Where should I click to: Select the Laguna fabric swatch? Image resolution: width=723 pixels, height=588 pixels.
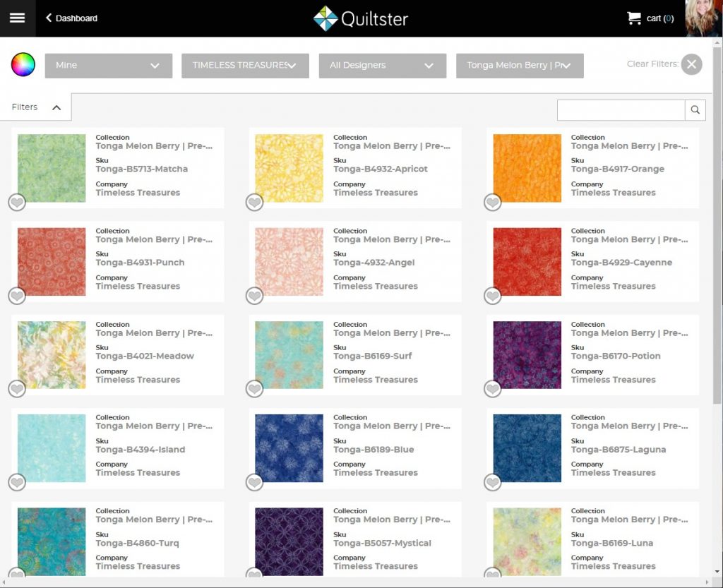[527, 448]
